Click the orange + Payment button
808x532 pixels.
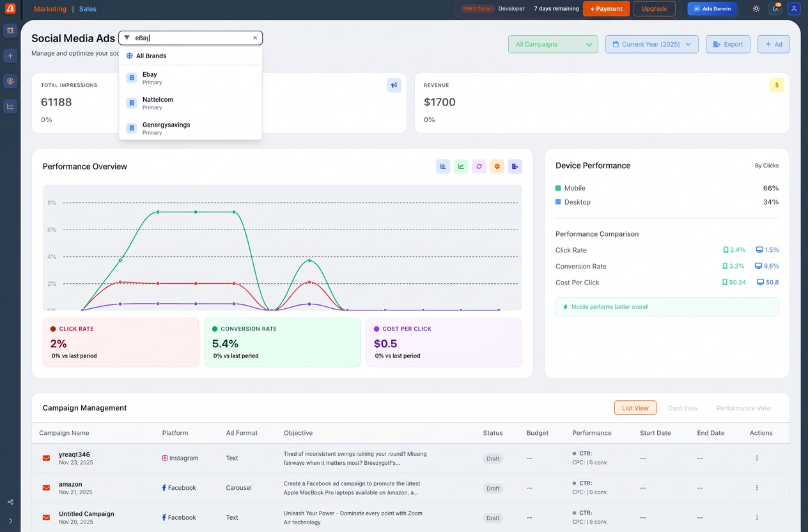[x=606, y=9]
